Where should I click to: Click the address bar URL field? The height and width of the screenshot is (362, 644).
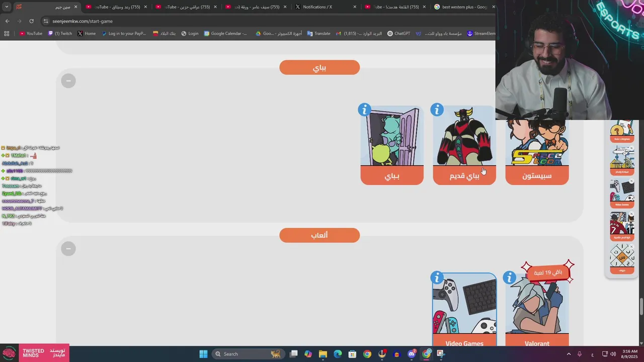267,21
